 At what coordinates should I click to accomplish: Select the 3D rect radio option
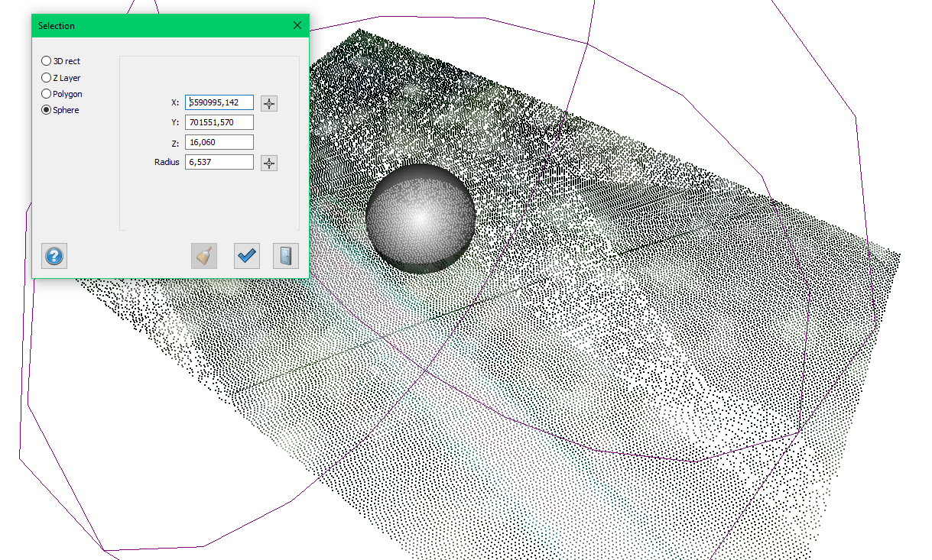point(47,61)
